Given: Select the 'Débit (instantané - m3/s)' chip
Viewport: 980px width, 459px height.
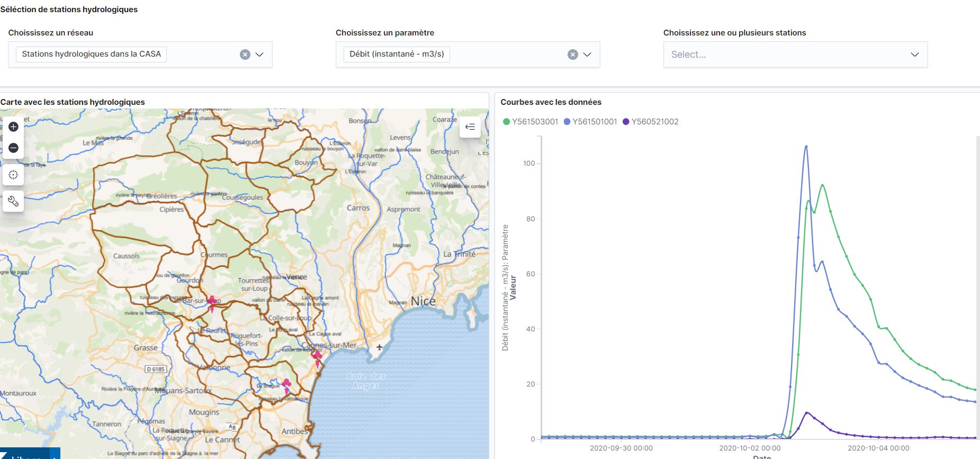Looking at the screenshot, I should click(397, 54).
